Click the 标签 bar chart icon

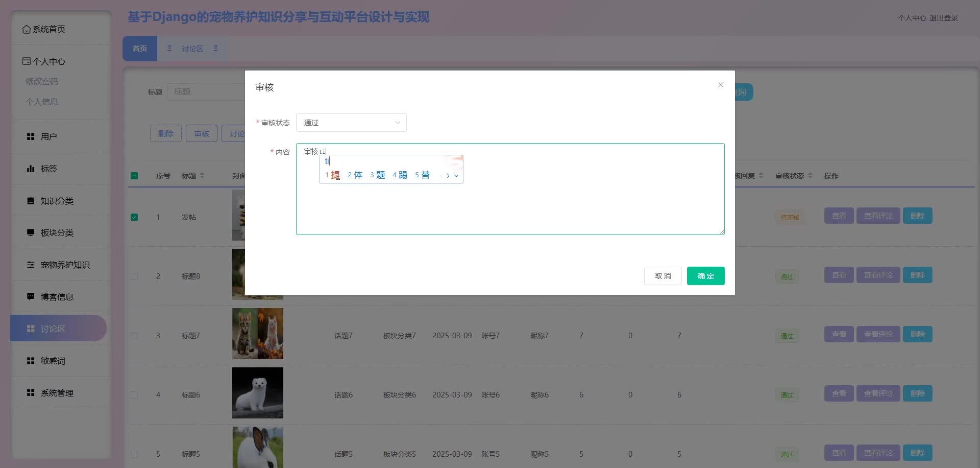tap(31, 169)
